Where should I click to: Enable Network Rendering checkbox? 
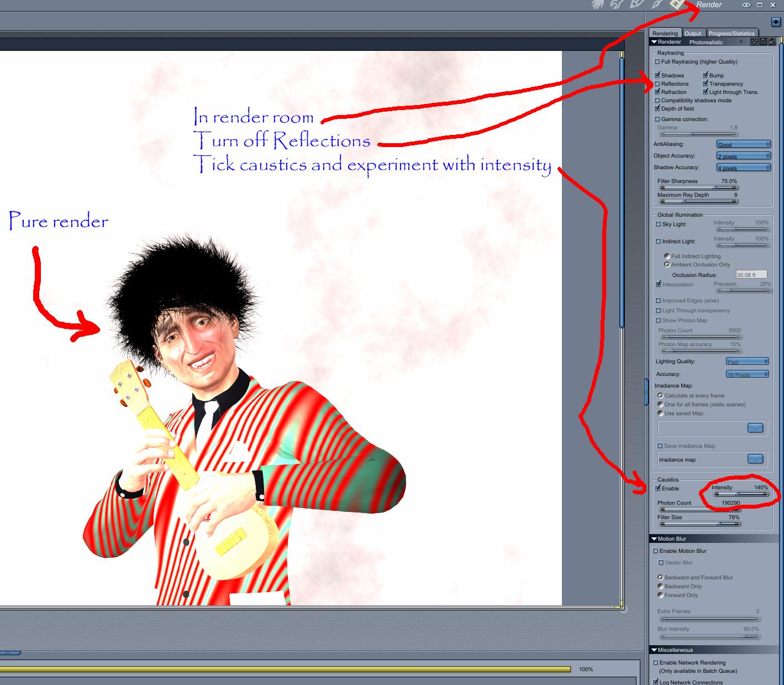click(x=656, y=663)
